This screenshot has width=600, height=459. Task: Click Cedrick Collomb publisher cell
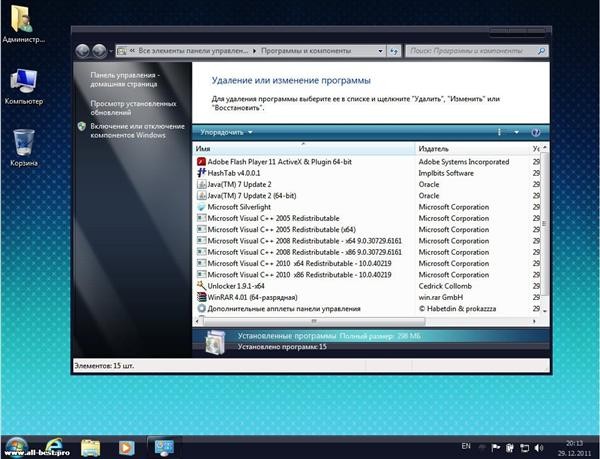pos(445,286)
